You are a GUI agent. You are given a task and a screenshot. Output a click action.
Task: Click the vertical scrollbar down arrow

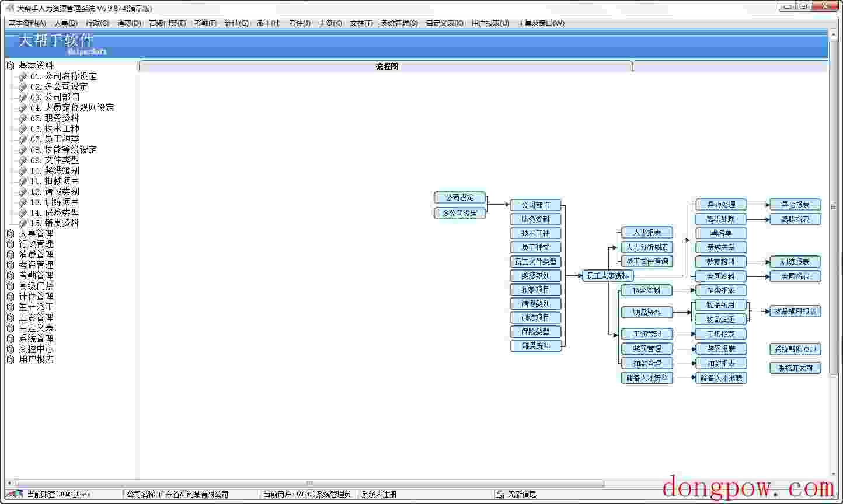point(832,473)
